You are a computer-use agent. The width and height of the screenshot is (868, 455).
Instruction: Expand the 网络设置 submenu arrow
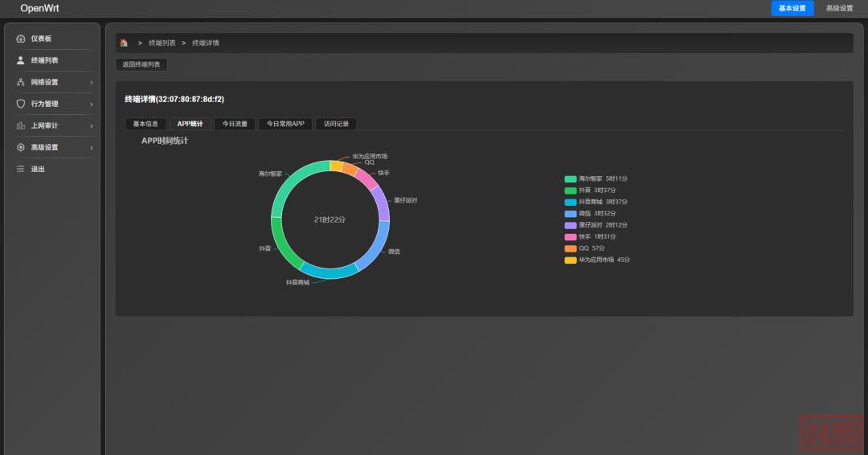coord(92,82)
